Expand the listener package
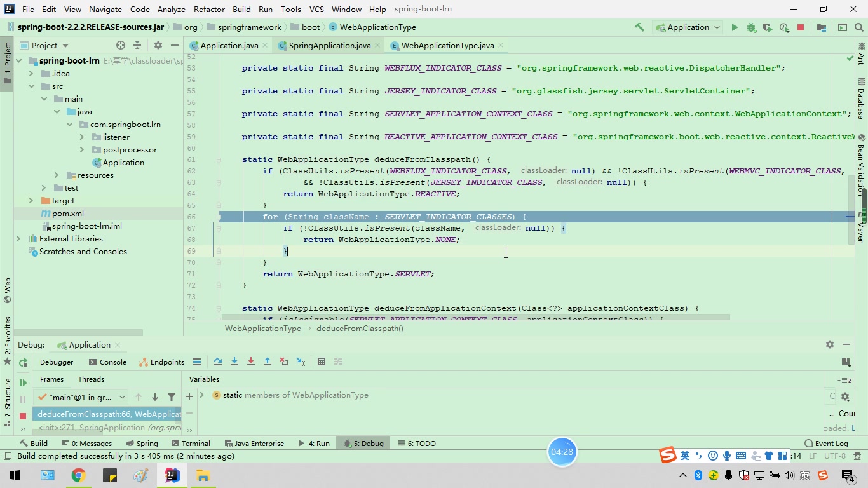 82,137
